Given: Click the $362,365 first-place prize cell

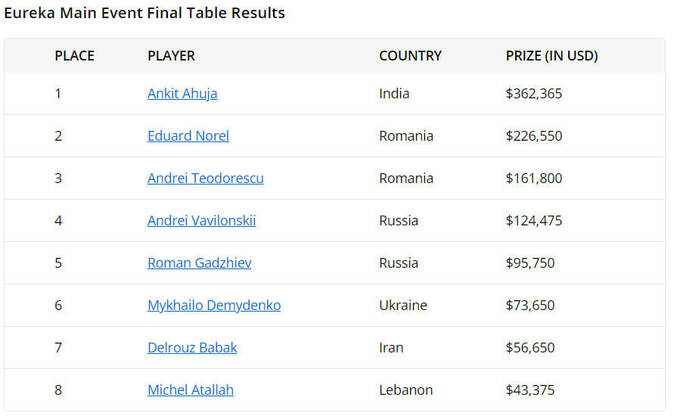Looking at the screenshot, I should (x=534, y=94).
